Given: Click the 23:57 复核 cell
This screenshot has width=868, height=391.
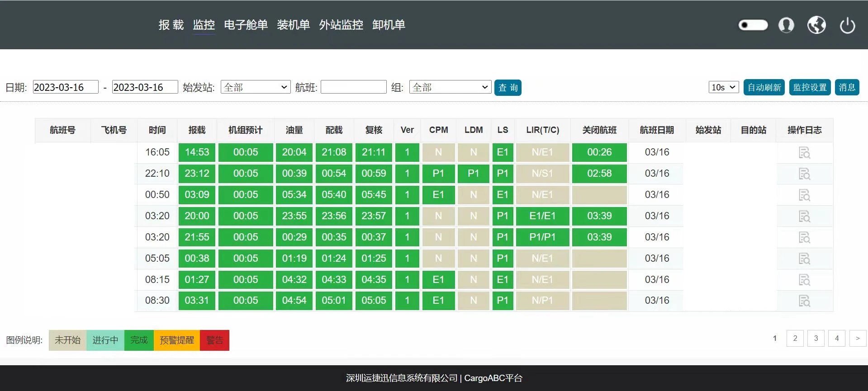Looking at the screenshot, I should pyautogui.click(x=374, y=216).
